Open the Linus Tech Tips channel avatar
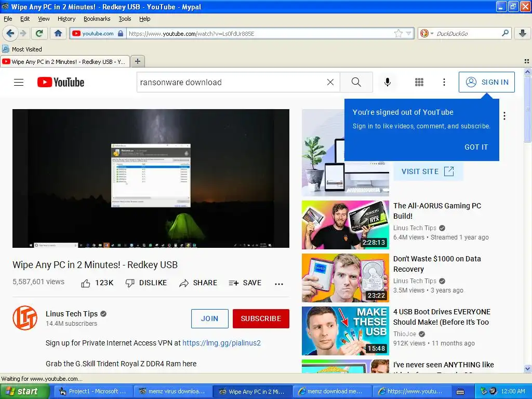 (25, 318)
